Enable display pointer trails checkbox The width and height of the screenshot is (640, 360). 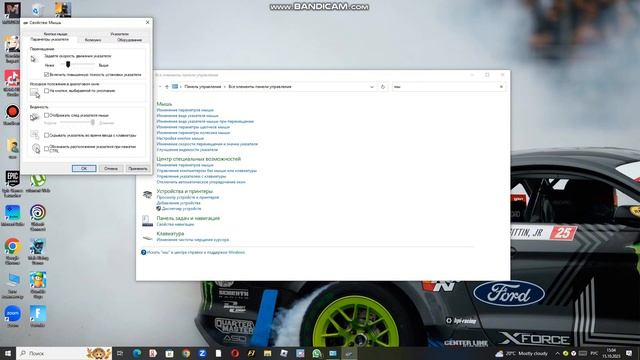[47, 116]
